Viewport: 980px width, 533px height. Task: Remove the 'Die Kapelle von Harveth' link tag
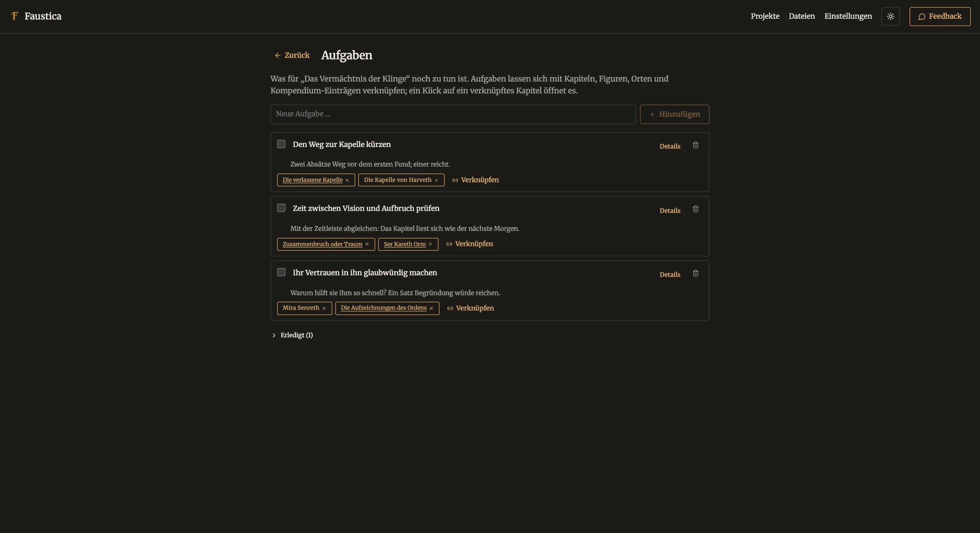(436, 180)
